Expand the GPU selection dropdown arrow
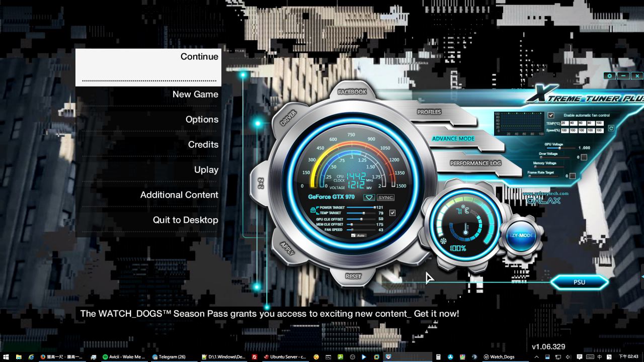This screenshot has width=644, height=362. coord(369,197)
